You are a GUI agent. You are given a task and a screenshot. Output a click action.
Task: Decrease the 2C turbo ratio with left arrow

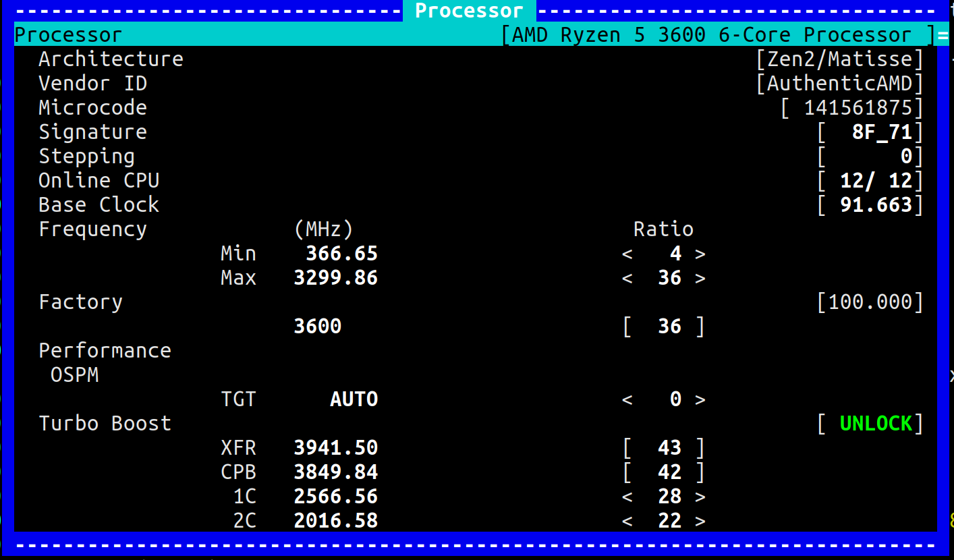pyautogui.click(x=627, y=522)
